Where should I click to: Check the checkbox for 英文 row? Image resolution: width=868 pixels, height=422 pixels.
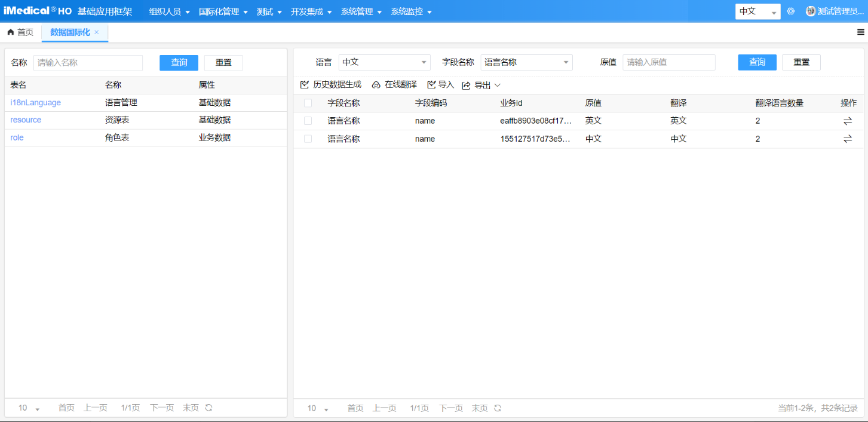coord(308,121)
